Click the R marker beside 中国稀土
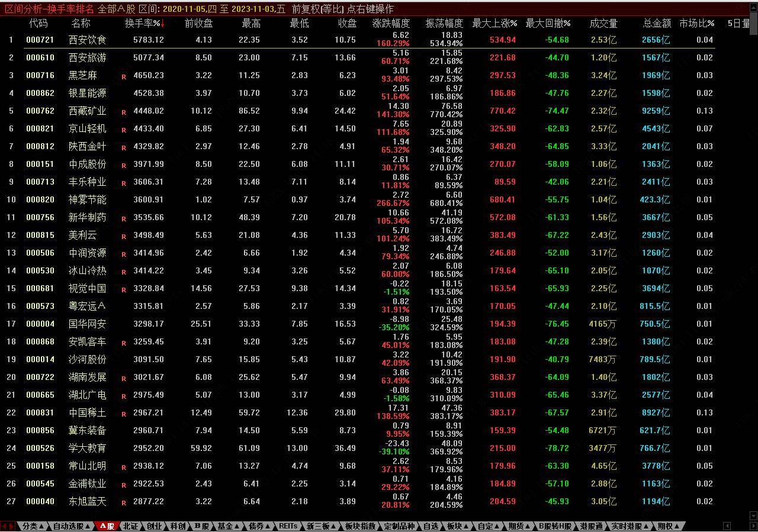758x532 pixels. click(124, 414)
